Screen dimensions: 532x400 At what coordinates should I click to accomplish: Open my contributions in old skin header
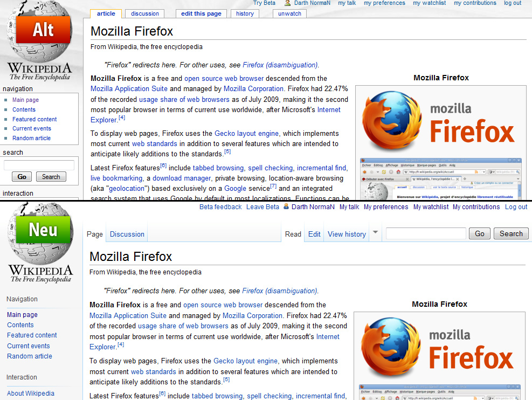click(475, 3)
